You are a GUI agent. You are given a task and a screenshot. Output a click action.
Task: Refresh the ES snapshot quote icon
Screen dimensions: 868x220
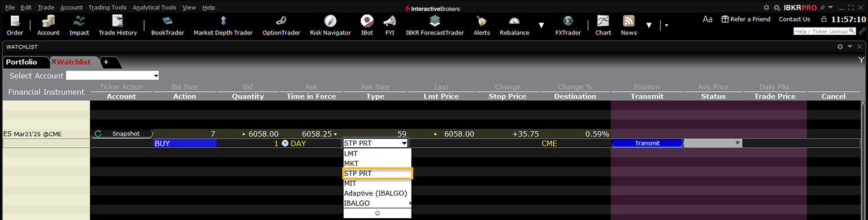(98, 134)
